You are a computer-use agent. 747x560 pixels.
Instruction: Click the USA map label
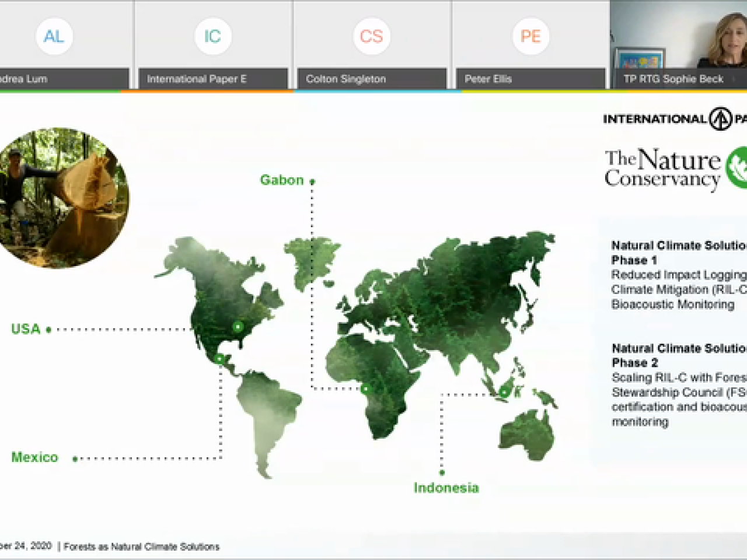click(26, 329)
